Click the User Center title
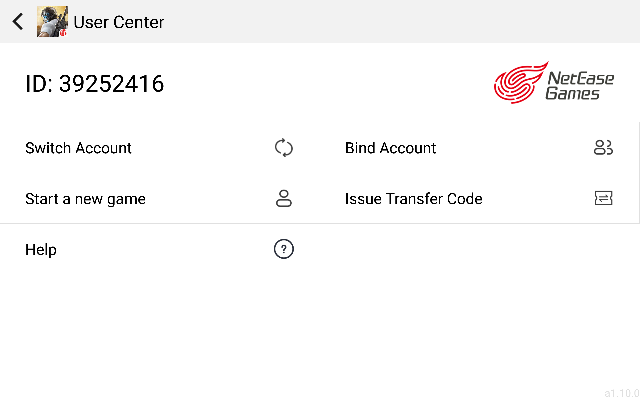Screen dimensions: 640x400 pos(119,22)
